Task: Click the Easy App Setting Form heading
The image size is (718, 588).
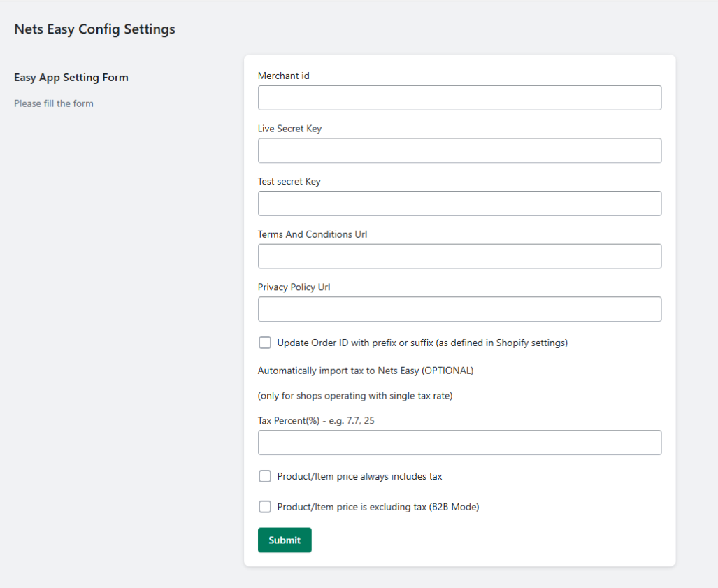Action: [71, 78]
